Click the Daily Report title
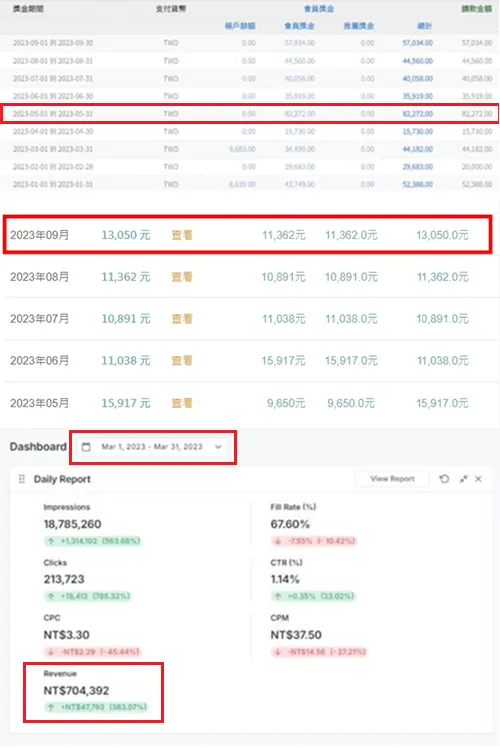The height and width of the screenshot is (748, 500). [62, 479]
